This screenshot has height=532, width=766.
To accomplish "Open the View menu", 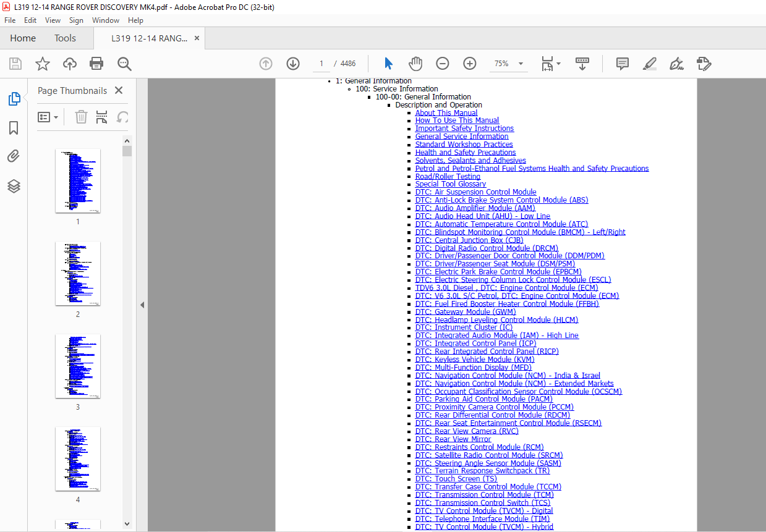I will 53,20.
